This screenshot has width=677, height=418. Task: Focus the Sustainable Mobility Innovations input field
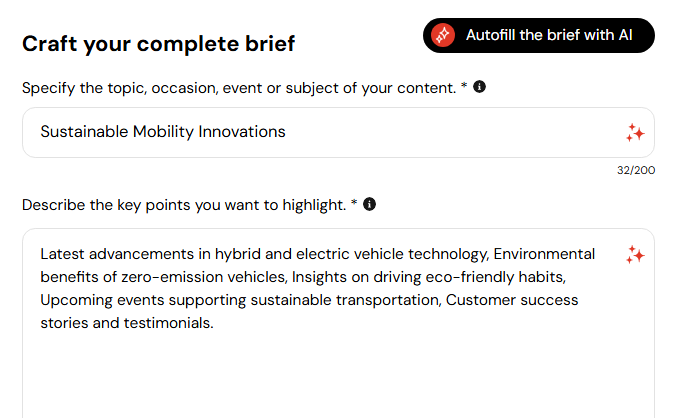(x=338, y=133)
